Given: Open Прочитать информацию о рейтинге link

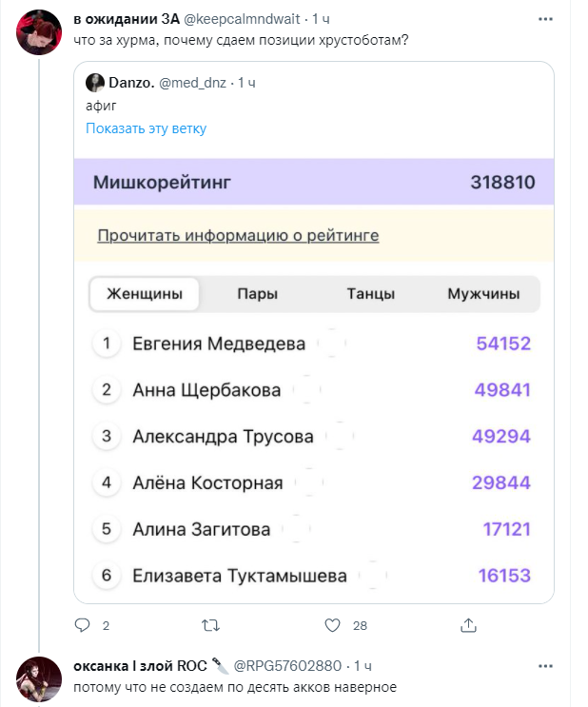Looking at the screenshot, I should coord(238,235).
